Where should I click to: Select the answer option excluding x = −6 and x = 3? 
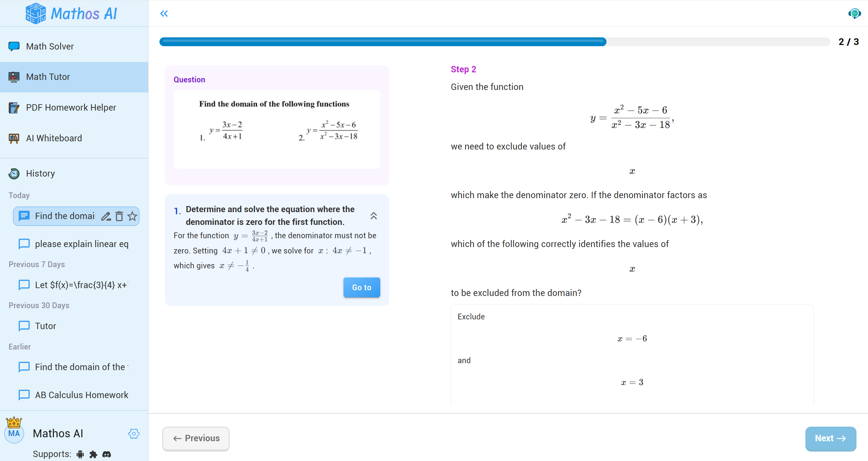632,354
